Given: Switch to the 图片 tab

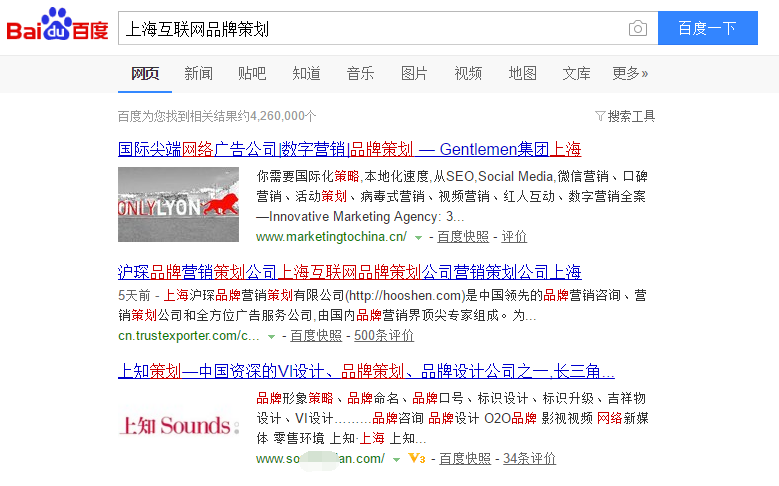Looking at the screenshot, I should pyautogui.click(x=414, y=74).
